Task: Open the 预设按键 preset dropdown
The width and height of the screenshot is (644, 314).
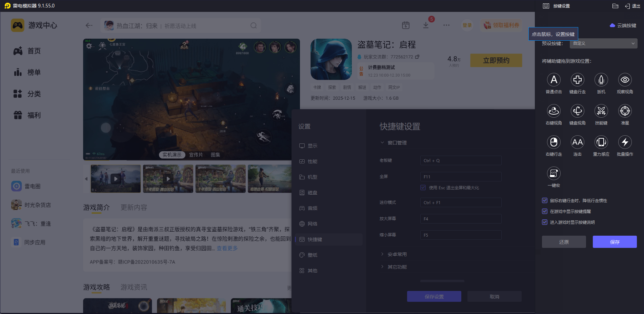Action: pyautogui.click(x=604, y=43)
